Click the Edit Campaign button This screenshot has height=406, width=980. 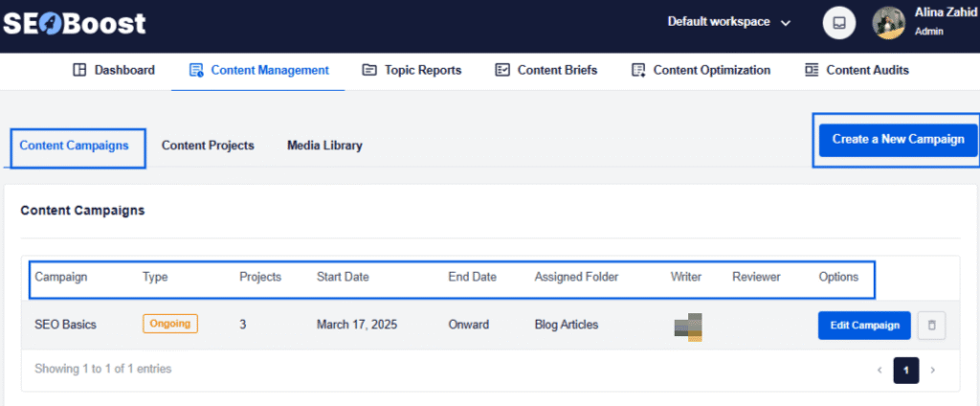[x=864, y=326]
